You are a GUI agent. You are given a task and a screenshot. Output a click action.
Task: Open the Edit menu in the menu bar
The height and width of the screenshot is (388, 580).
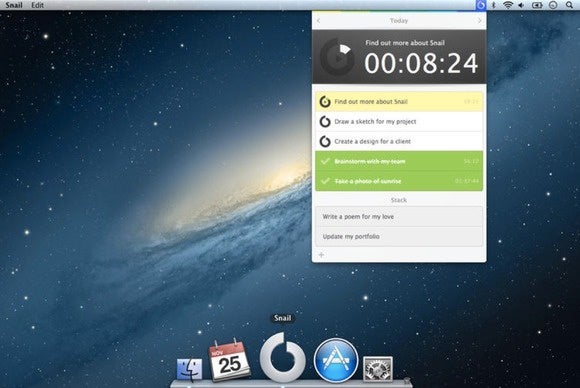click(37, 5)
